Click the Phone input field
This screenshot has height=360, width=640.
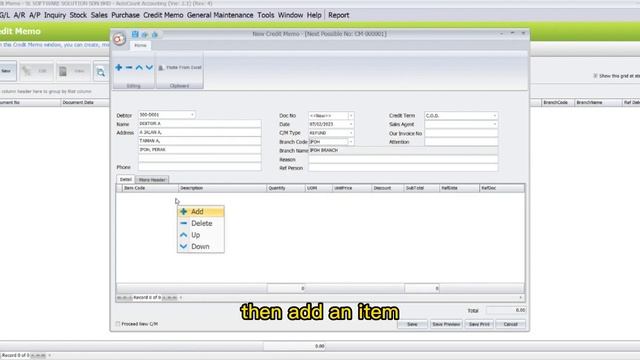click(200, 167)
